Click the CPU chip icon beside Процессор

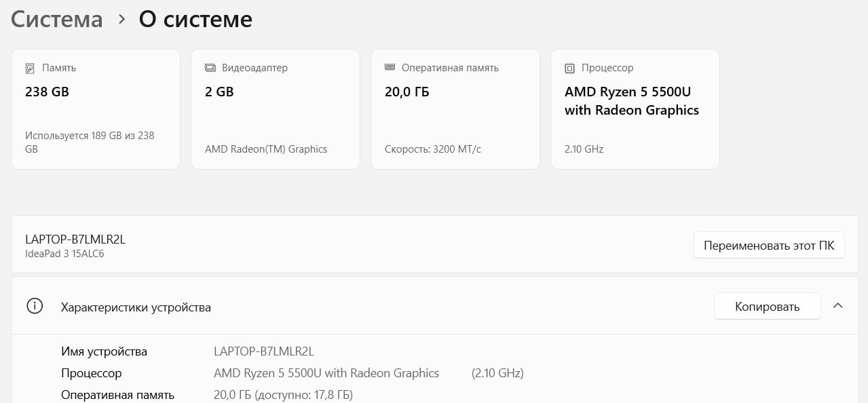(569, 69)
